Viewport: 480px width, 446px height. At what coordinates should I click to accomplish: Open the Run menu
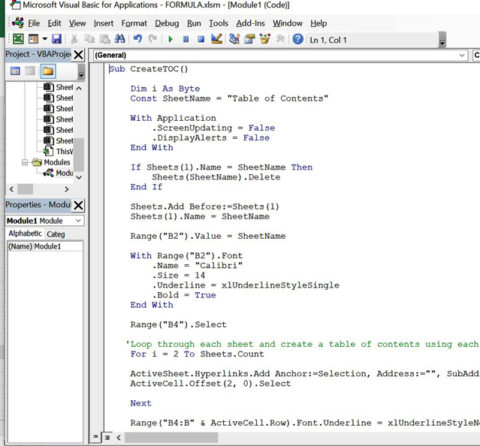tap(194, 23)
